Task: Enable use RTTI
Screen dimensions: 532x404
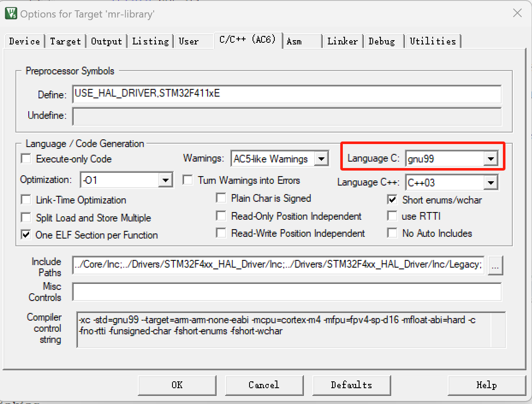Action: pos(392,216)
